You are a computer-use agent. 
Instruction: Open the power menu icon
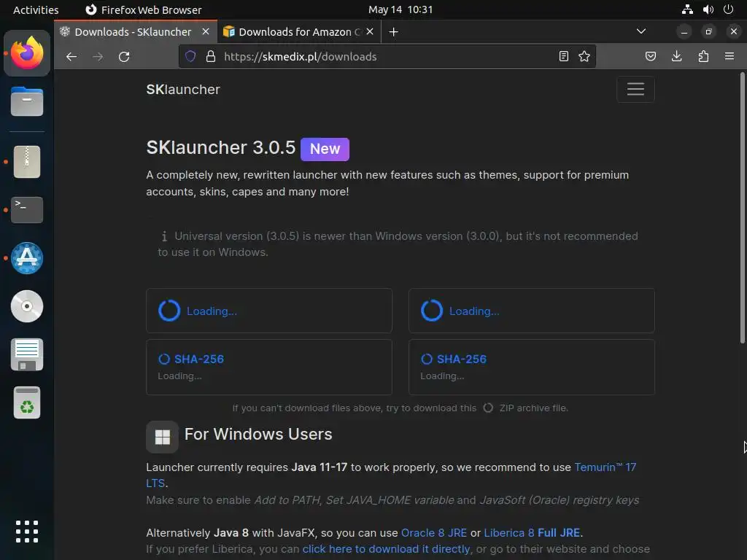[x=728, y=9]
